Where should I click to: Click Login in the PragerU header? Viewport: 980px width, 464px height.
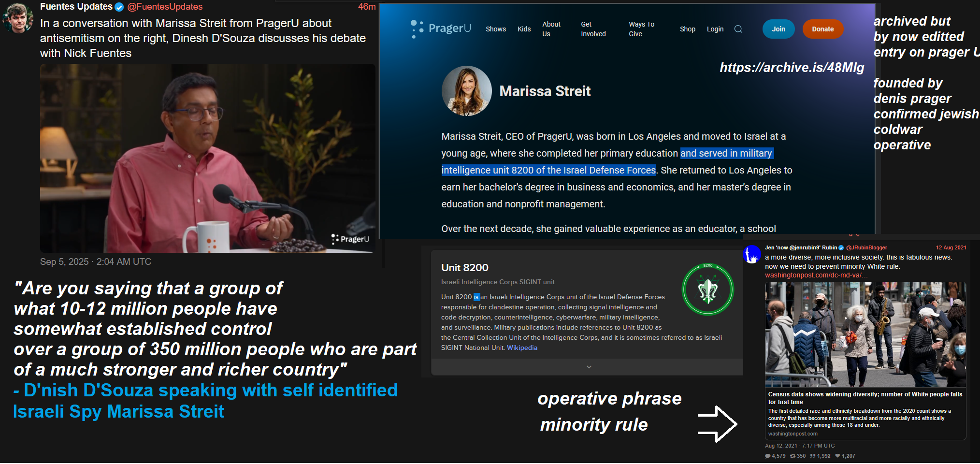click(x=715, y=29)
